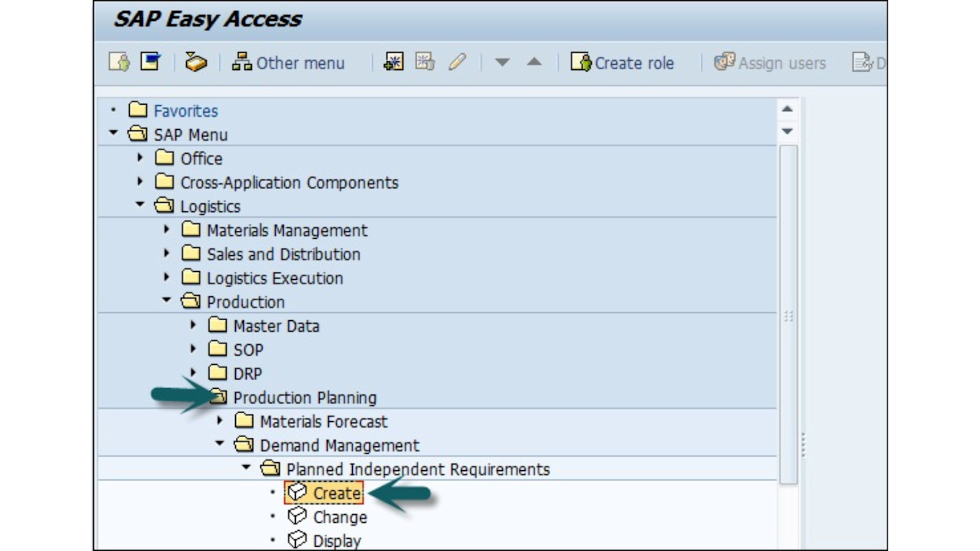Click the User menu toolbar icon
This screenshot has height=551, width=980.
pyautogui.click(x=119, y=62)
